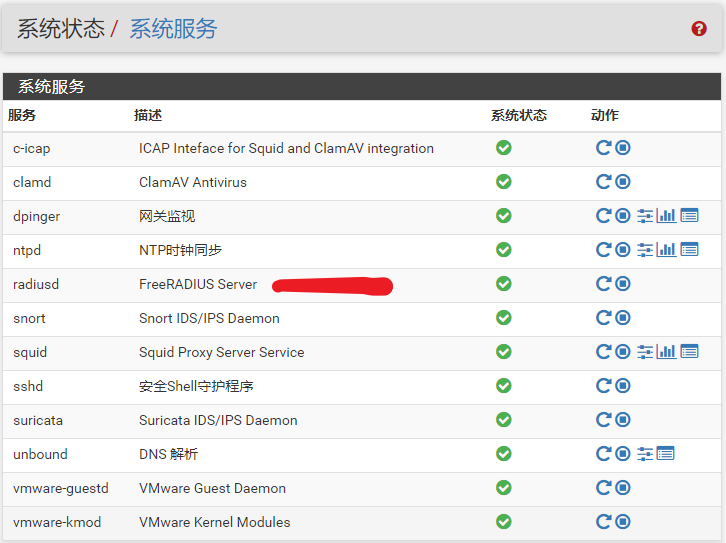The height and width of the screenshot is (543, 726).
Task: Open dpinger status chart icon
Action: tap(666, 216)
